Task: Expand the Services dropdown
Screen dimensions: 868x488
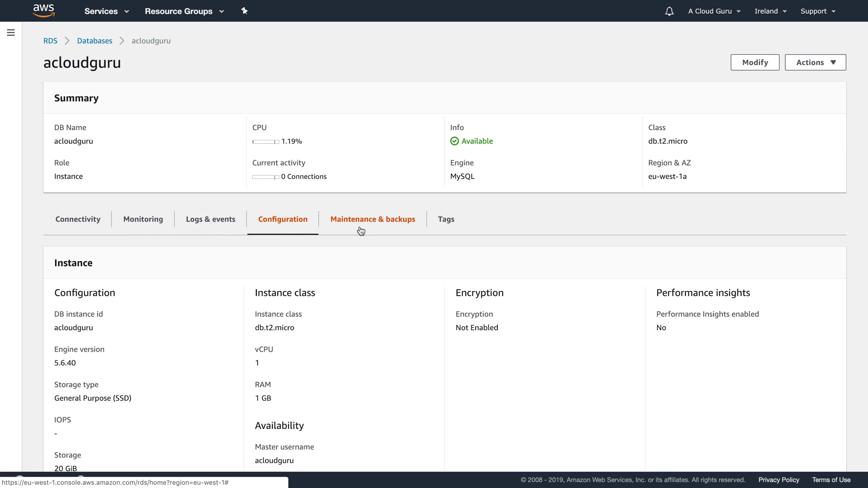Action: click(x=107, y=11)
